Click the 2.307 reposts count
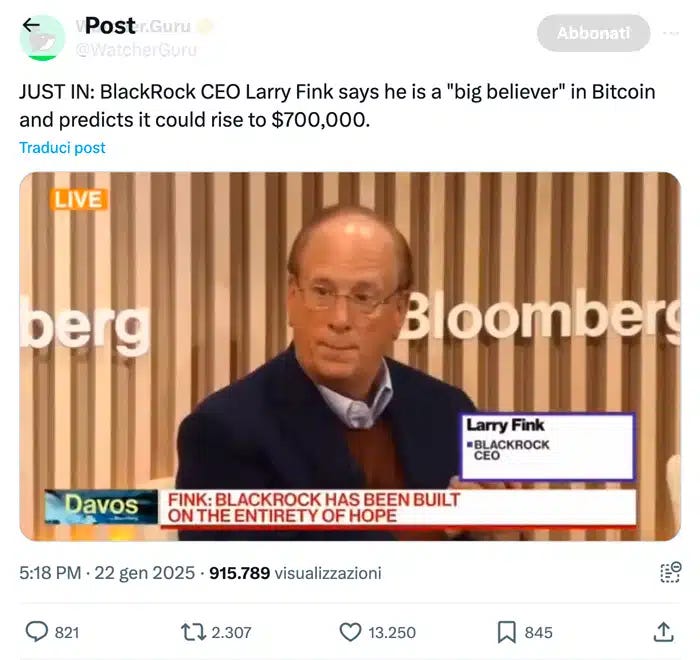Image resolution: width=700 pixels, height=660 pixels. point(231,633)
